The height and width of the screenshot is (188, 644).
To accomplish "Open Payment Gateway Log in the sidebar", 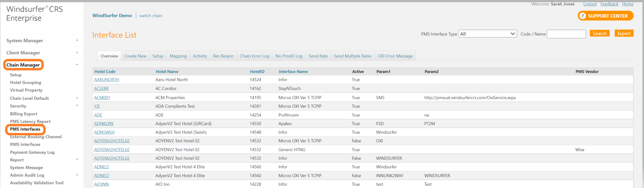I will tap(32, 152).
